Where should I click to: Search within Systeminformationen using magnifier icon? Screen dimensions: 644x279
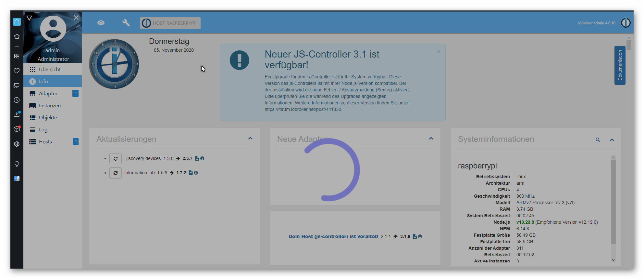[x=598, y=140]
